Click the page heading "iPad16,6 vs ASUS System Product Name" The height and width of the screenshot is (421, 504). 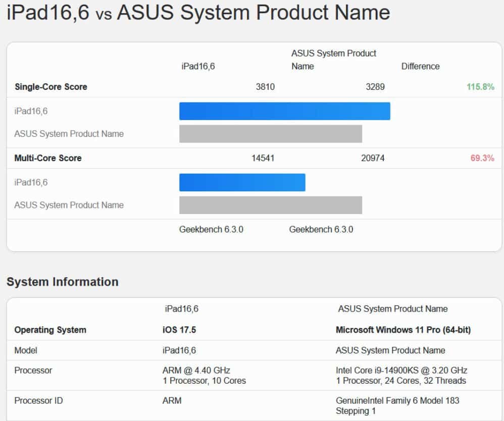point(198,13)
